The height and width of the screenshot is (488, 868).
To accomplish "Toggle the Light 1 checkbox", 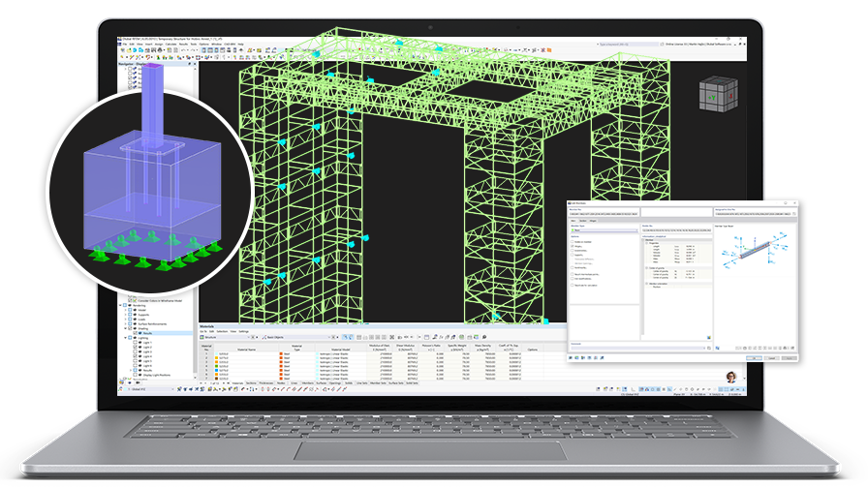I will tap(135, 343).
